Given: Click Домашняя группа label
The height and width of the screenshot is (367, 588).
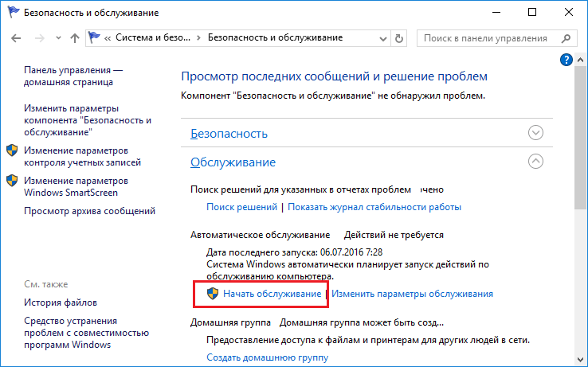Looking at the screenshot, I should [230, 322].
